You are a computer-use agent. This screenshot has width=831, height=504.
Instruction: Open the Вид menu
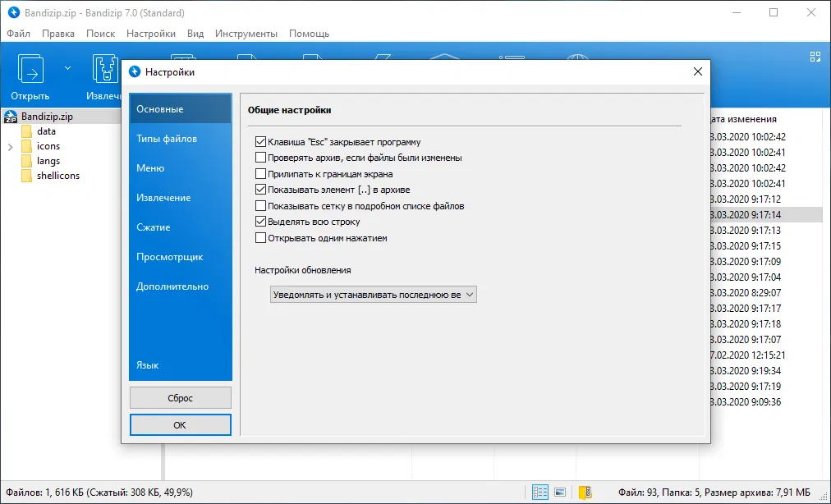195,34
